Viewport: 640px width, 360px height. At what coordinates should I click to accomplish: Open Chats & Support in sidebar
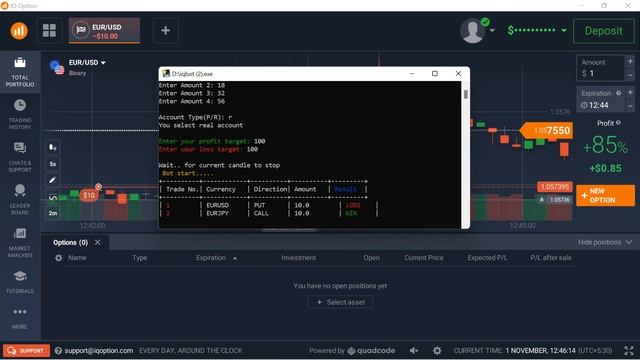click(x=20, y=157)
